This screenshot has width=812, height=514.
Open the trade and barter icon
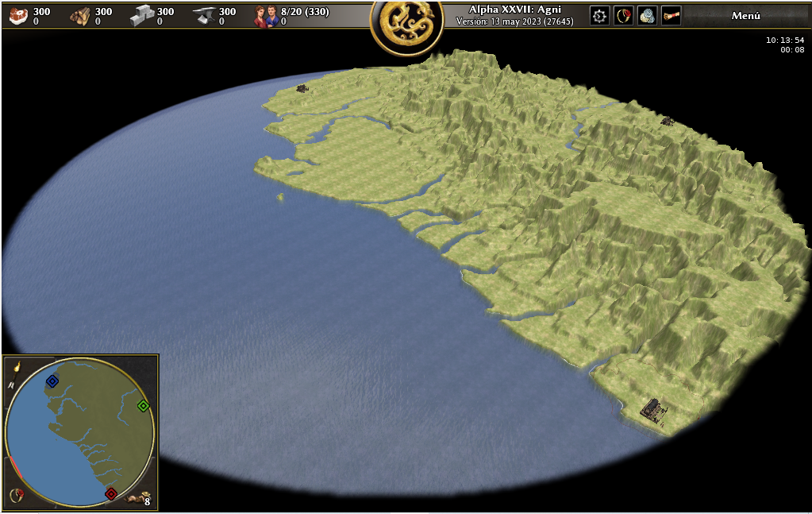647,16
